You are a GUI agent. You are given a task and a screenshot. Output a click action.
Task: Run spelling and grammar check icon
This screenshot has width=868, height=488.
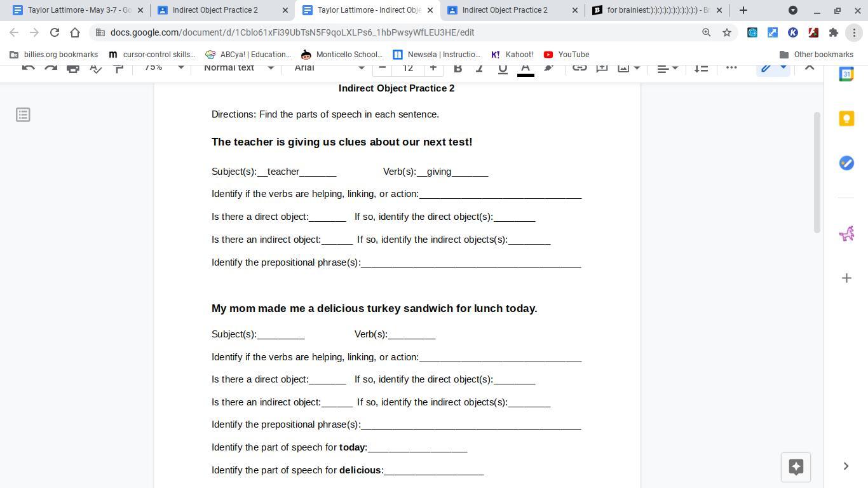(96, 67)
